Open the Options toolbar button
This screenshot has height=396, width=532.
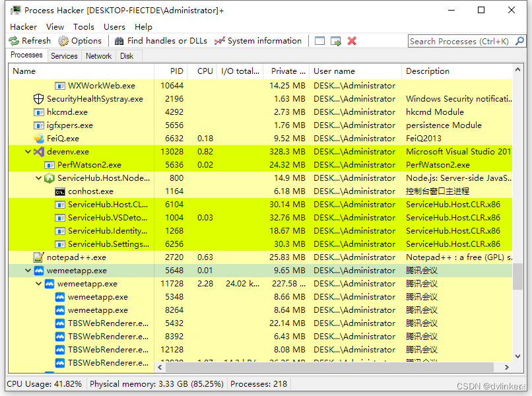tap(80, 41)
